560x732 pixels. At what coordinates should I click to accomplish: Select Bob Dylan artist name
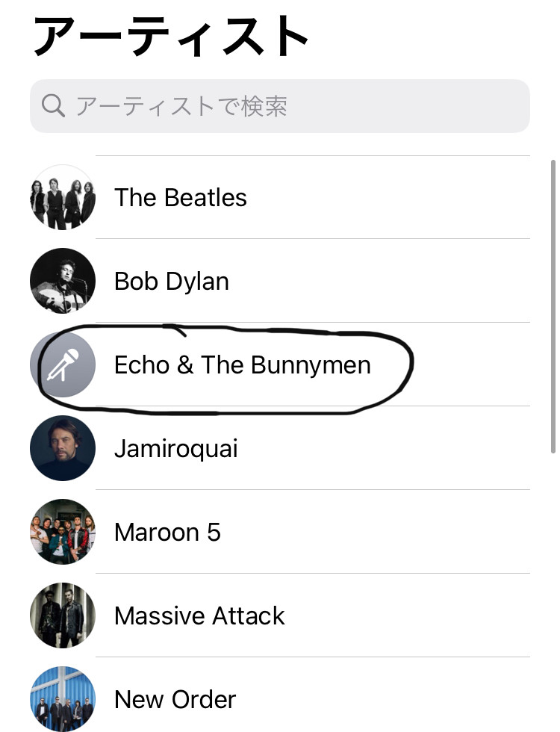172,281
